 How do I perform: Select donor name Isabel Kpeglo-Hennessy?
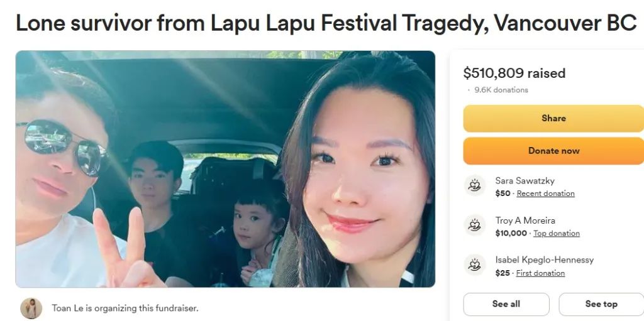click(x=544, y=260)
